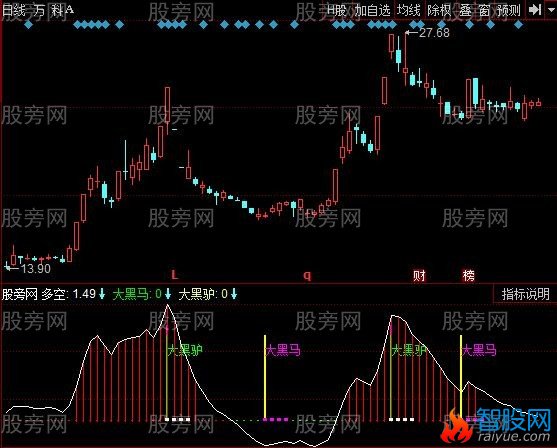Toggle 均线 moving averages
557x448 pixels.
coord(409,10)
